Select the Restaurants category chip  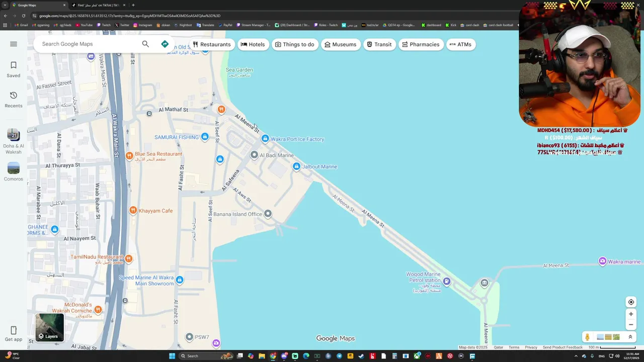(211, 44)
